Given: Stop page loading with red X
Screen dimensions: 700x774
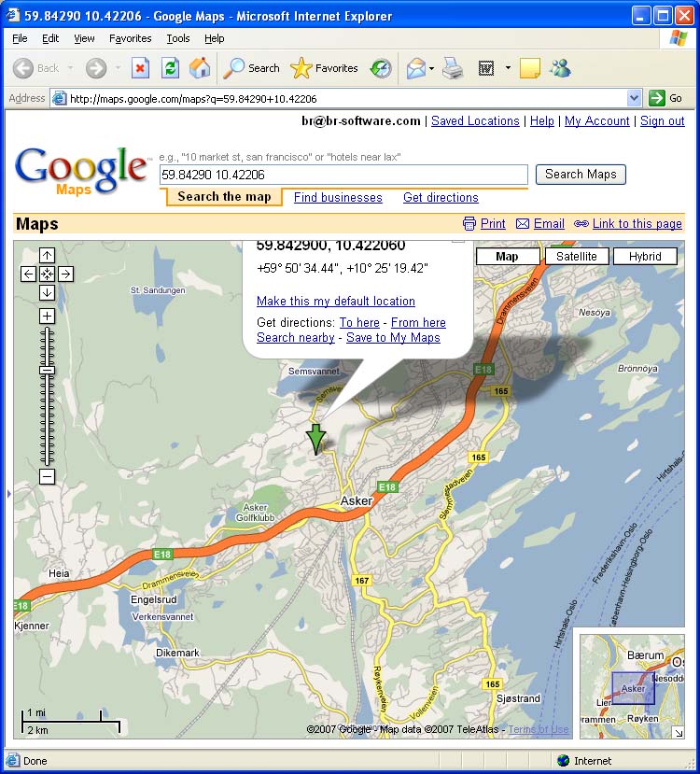Looking at the screenshot, I should 140,68.
